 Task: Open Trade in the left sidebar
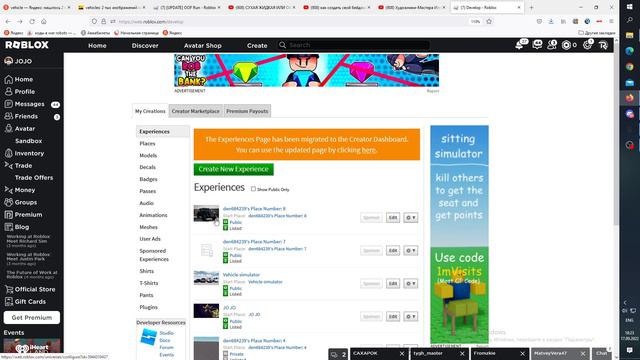[23, 166]
